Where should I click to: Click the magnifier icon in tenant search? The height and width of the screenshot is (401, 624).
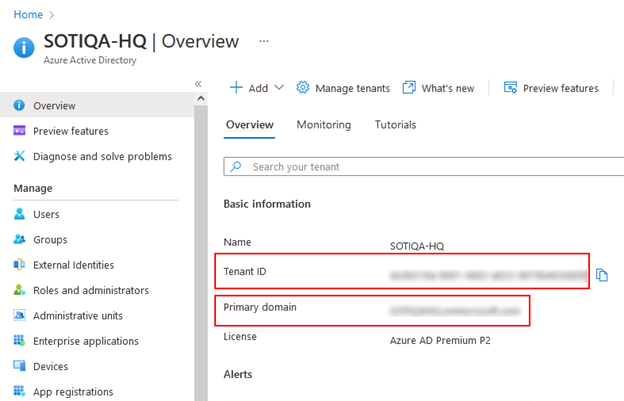[236, 166]
